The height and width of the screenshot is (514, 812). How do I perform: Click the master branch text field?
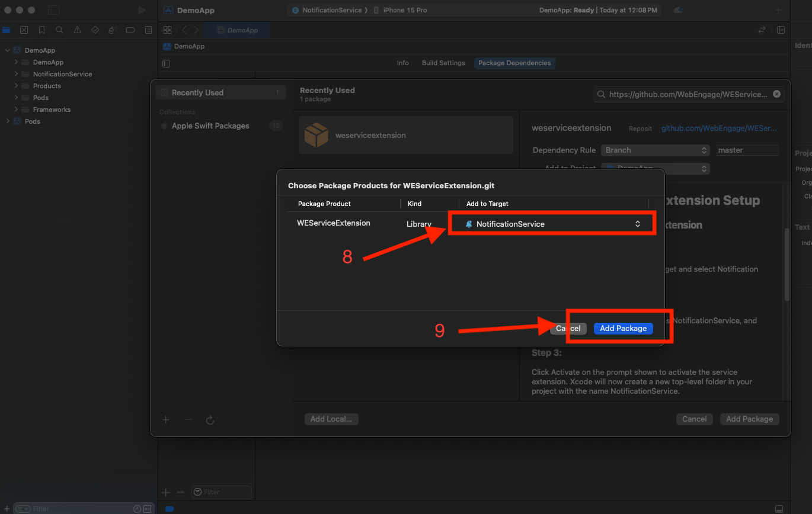747,150
